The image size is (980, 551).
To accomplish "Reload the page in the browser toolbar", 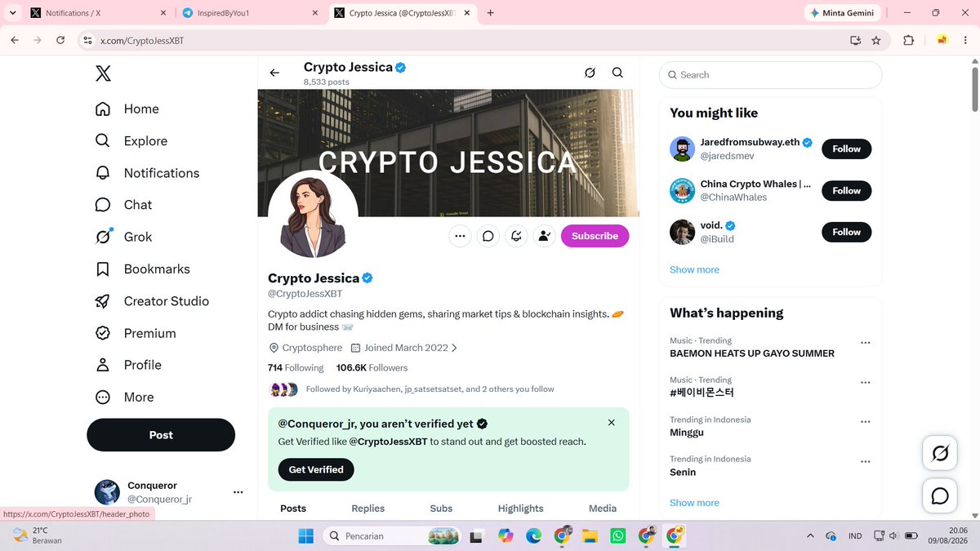I will point(60,40).
